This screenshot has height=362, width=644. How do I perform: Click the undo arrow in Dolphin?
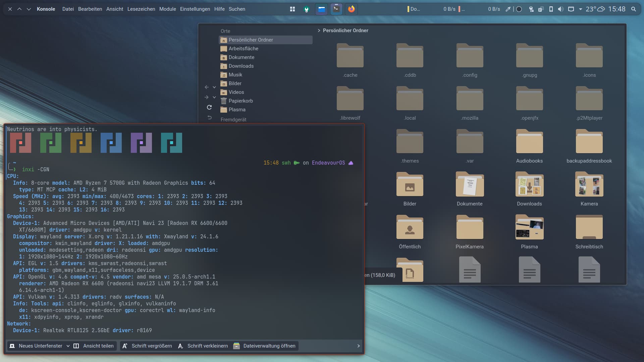[x=209, y=117]
